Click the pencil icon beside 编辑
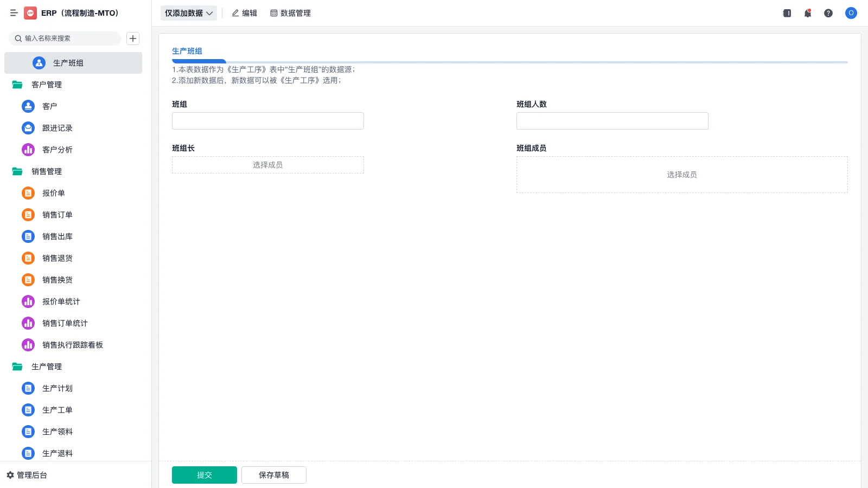The height and width of the screenshot is (488, 868). [x=235, y=13]
